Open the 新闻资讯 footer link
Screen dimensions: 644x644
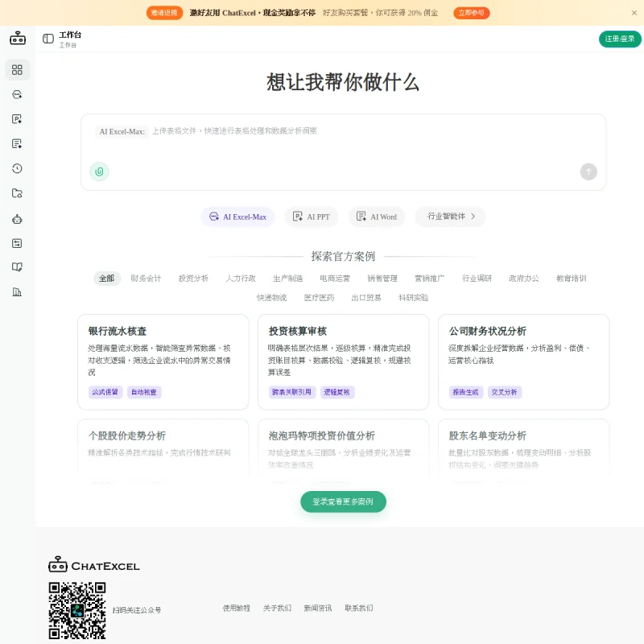click(x=318, y=609)
